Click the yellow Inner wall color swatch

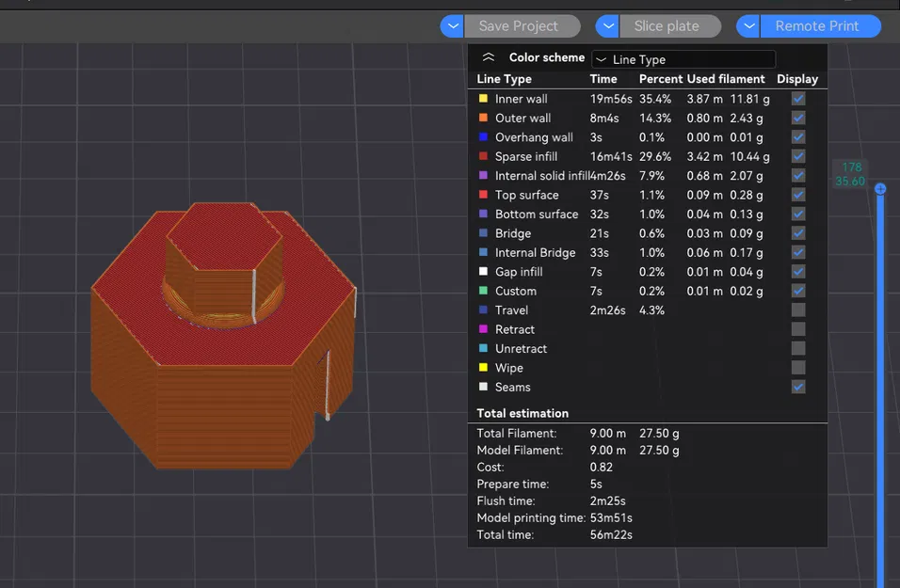pyautogui.click(x=483, y=99)
